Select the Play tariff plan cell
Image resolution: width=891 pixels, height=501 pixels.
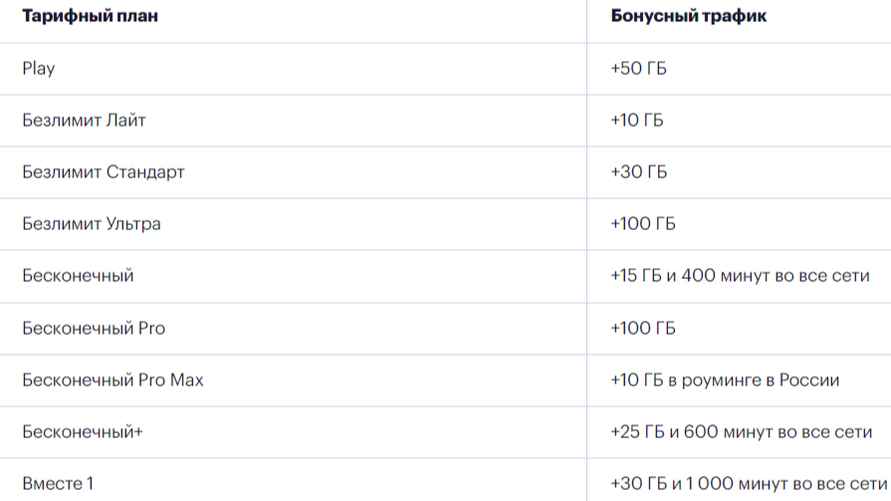pos(39,69)
